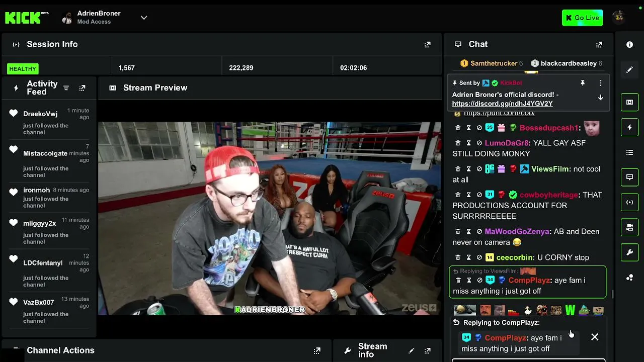Toggle the Stream info wrench sidebar button
This screenshot has height=362, width=644.
[x=629, y=252]
